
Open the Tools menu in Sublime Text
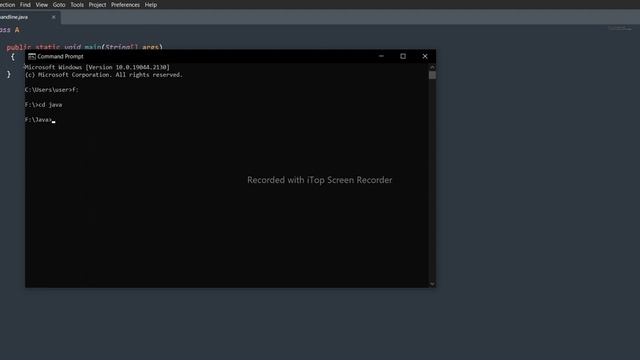[x=77, y=5]
